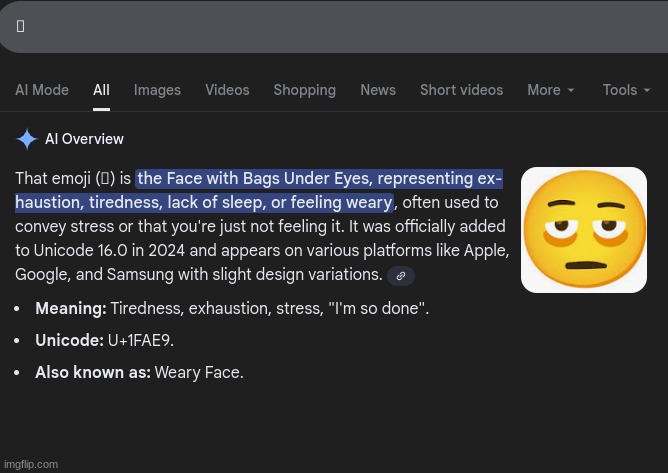Open the Shopping tab
Viewport: 668px width, 473px height.
305,90
